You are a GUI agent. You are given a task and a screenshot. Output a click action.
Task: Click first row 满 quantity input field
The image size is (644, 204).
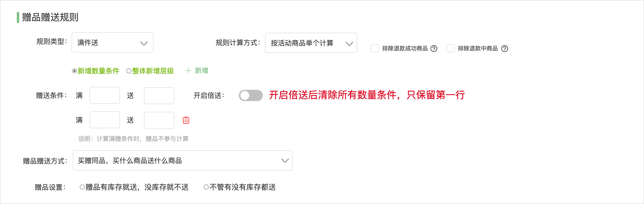(105, 95)
